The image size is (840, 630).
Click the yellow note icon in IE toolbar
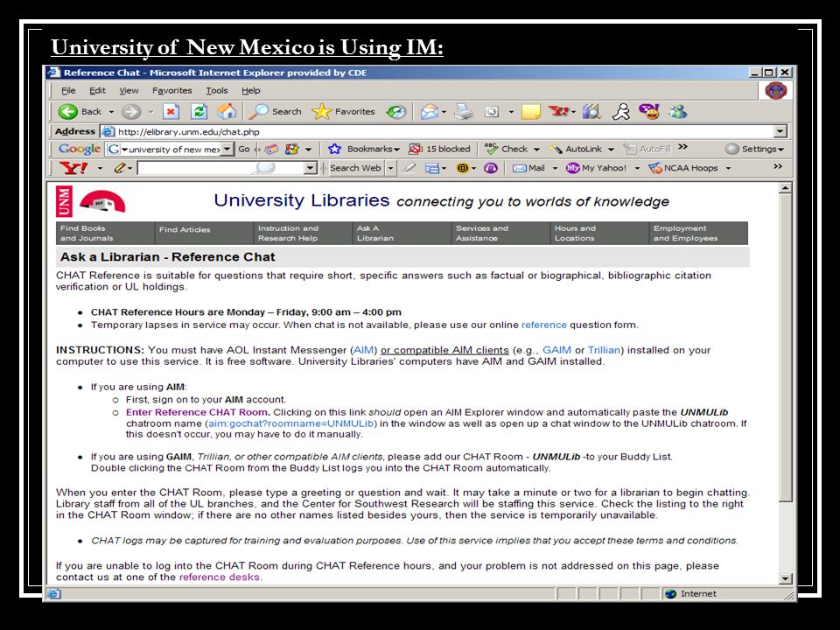pos(530,111)
